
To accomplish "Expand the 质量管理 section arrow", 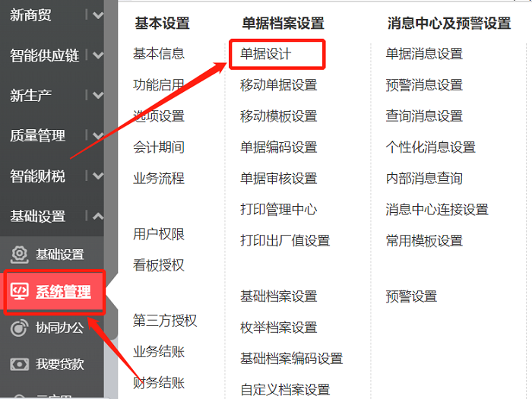I will pyautogui.click(x=98, y=136).
